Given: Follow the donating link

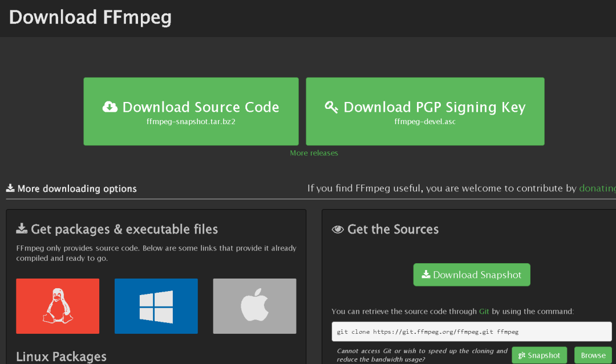Looking at the screenshot, I should point(597,189).
